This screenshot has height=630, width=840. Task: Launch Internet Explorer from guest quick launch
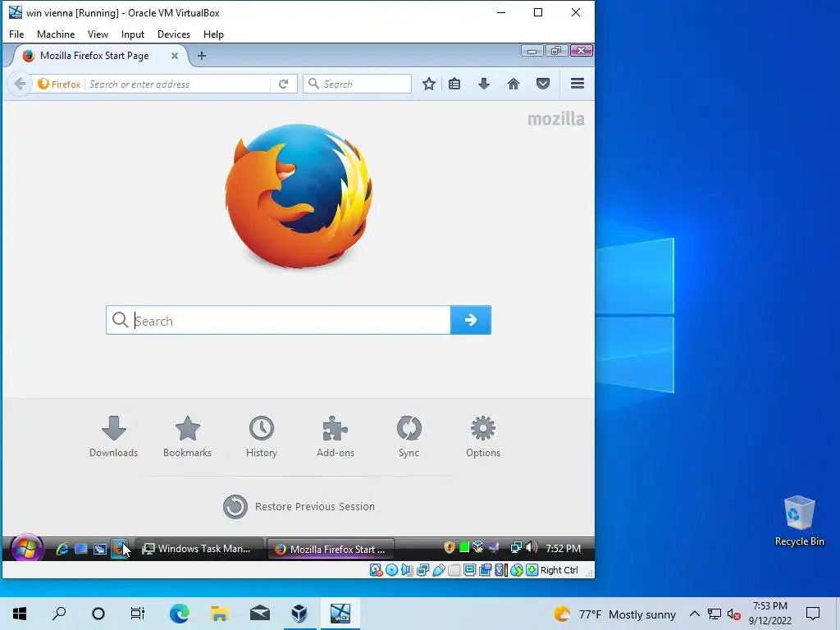(62, 549)
